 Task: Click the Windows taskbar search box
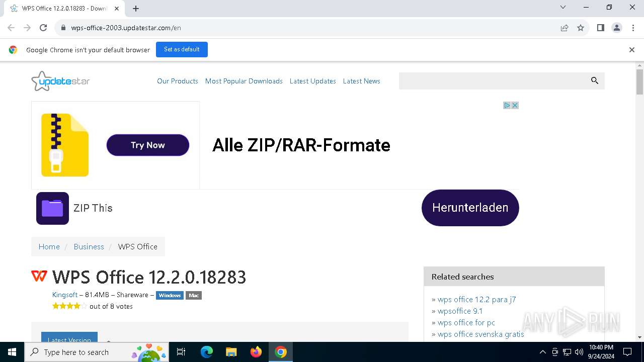point(97,352)
